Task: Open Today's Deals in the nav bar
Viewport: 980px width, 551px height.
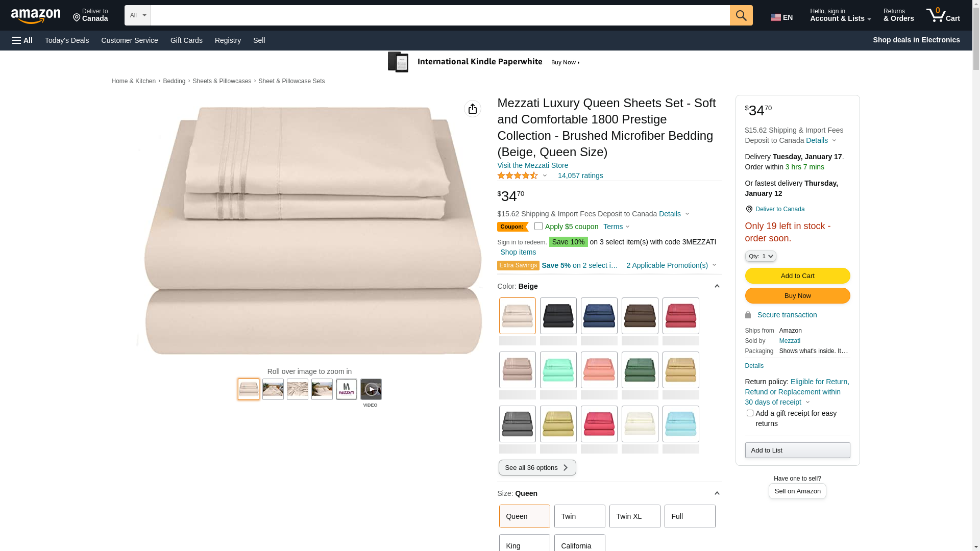Action: (67, 40)
